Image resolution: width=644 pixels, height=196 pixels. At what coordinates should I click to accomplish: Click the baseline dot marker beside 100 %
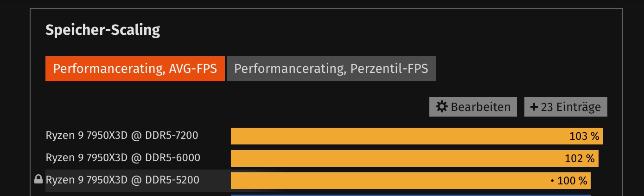[552, 181]
